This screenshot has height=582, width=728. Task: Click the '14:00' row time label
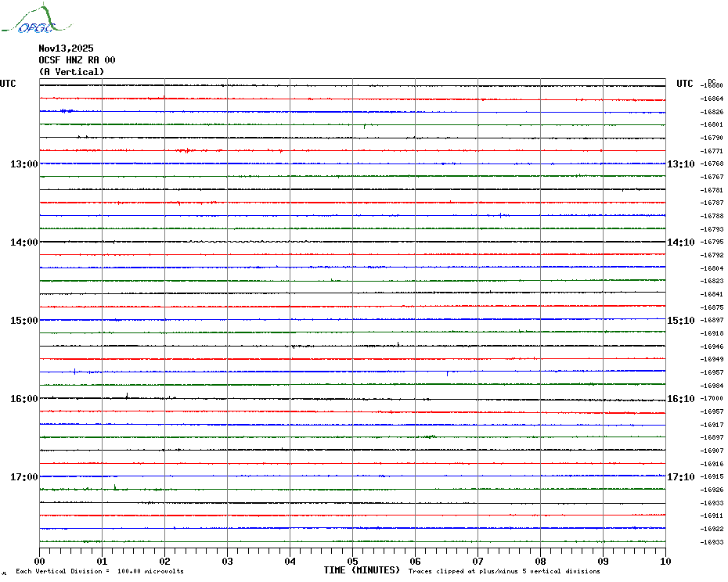click(24, 242)
